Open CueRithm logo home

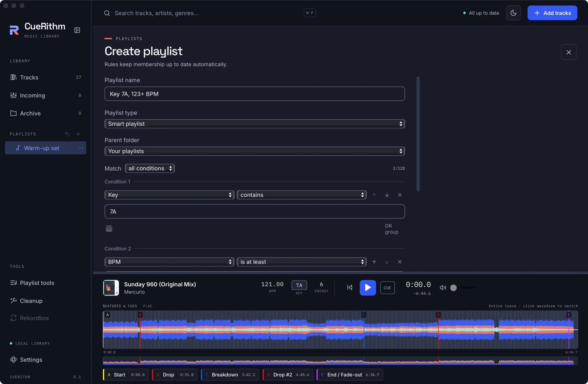(14, 30)
